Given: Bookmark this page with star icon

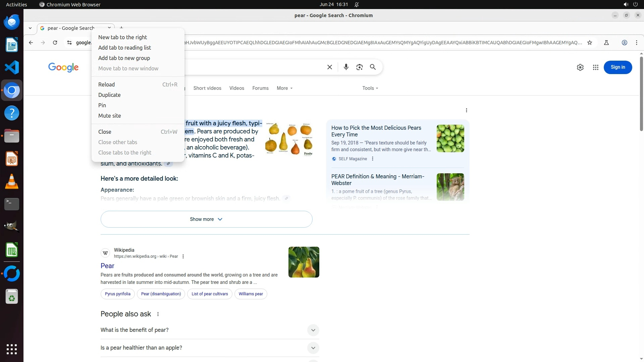Looking at the screenshot, I should click(x=590, y=43).
